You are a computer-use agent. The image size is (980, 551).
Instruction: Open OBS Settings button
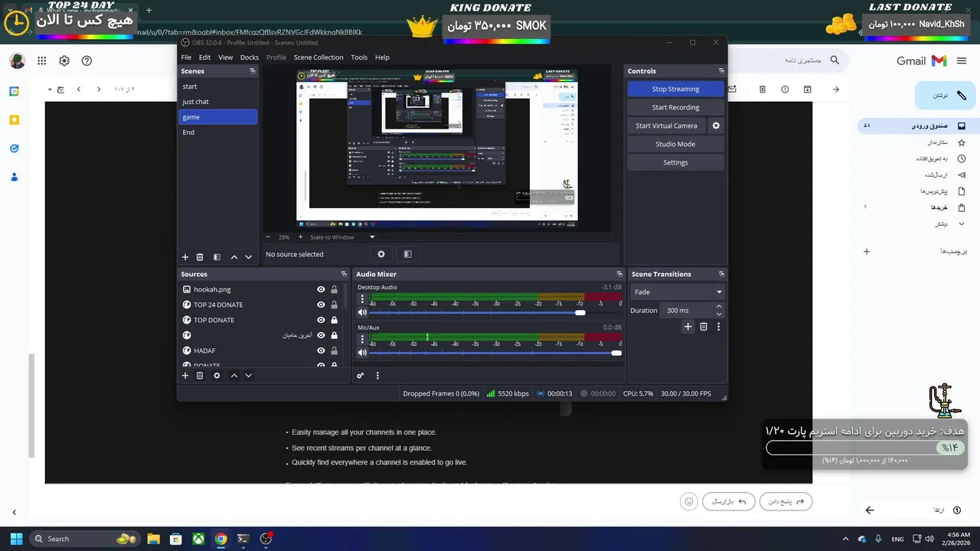pos(675,162)
